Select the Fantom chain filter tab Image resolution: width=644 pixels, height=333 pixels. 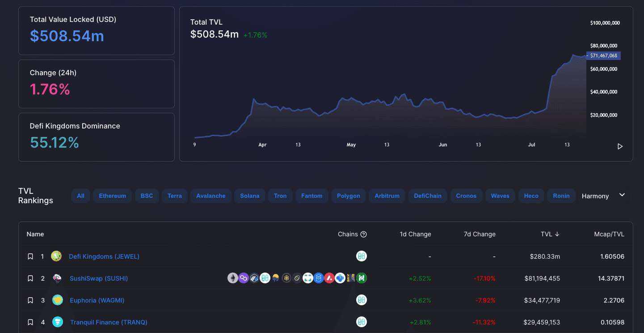click(312, 196)
